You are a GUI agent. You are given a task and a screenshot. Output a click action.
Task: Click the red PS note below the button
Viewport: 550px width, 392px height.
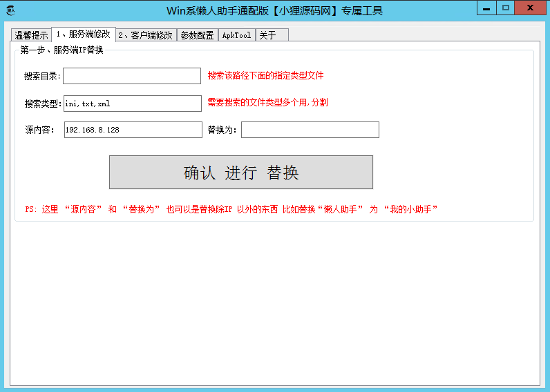pyautogui.click(x=231, y=209)
